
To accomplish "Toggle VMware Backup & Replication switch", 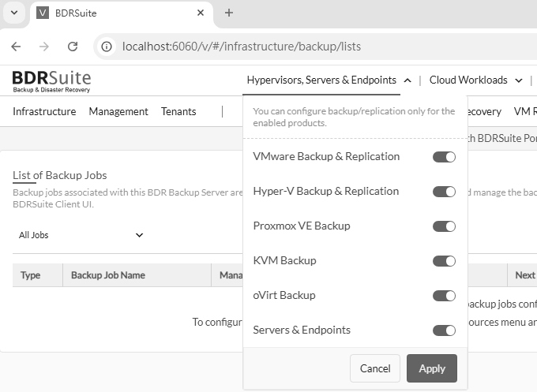I will point(444,157).
